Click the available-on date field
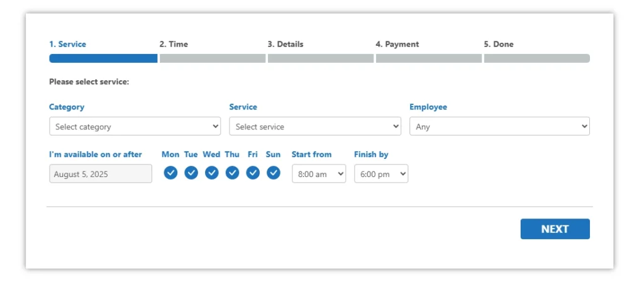This screenshot has height=292, width=644. click(101, 174)
